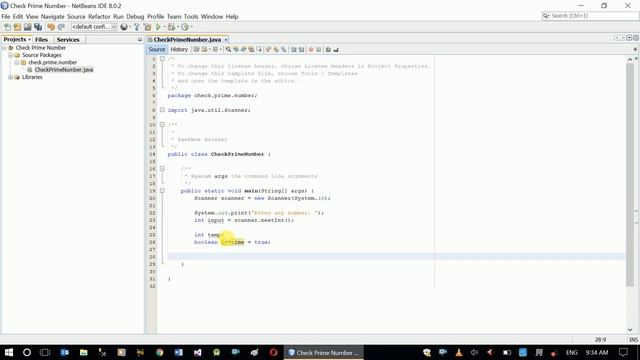Collapse the main method fold at line 19
Viewport: 640px width, 360px height.
point(162,191)
